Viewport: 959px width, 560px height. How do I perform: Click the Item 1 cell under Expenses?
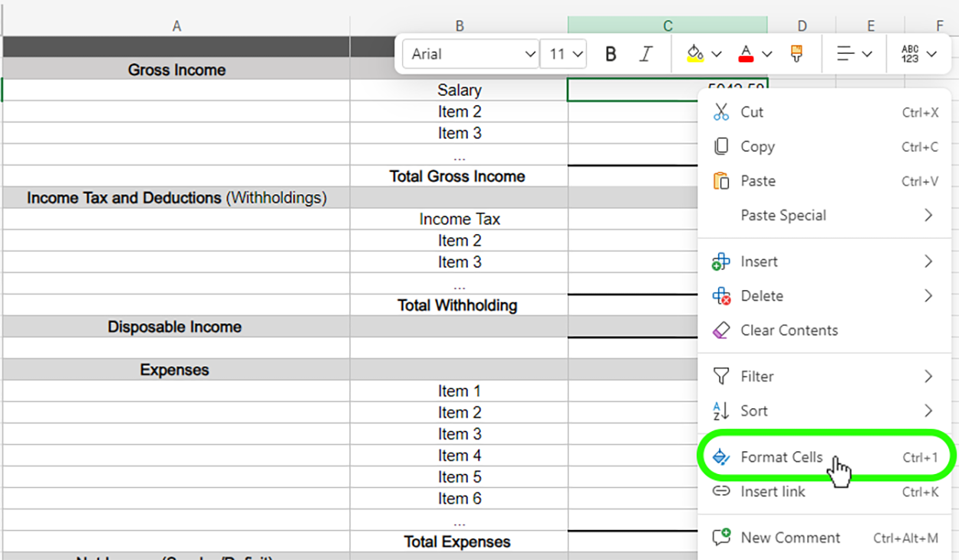pyautogui.click(x=460, y=391)
